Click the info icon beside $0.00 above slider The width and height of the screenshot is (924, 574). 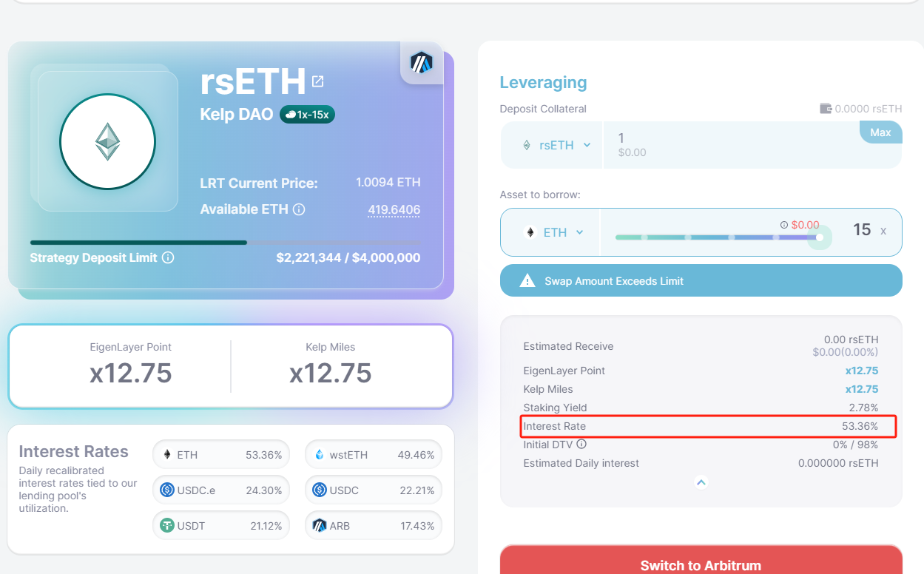784,225
